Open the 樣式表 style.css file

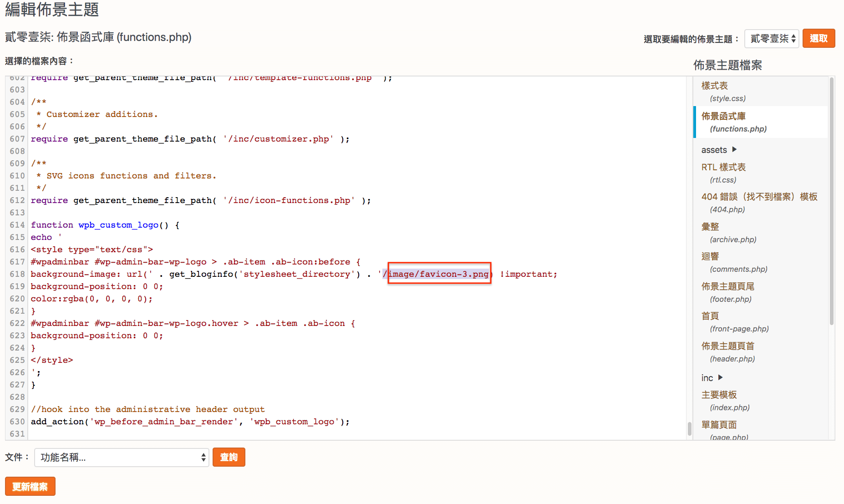pyautogui.click(x=714, y=86)
